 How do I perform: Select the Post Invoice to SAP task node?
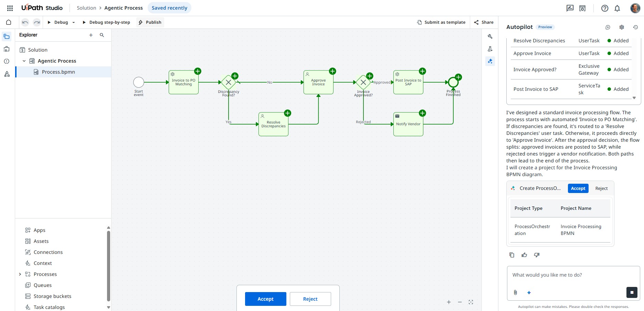click(x=408, y=82)
